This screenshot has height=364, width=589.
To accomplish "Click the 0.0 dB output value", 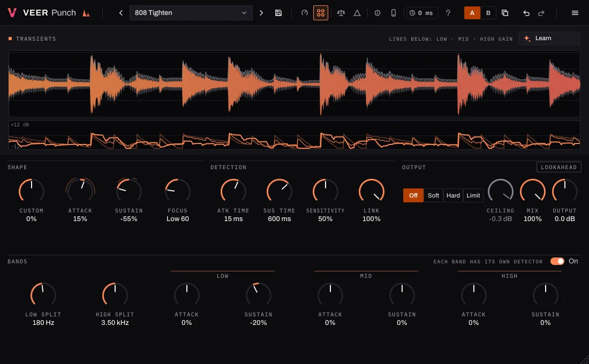I will (564, 218).
